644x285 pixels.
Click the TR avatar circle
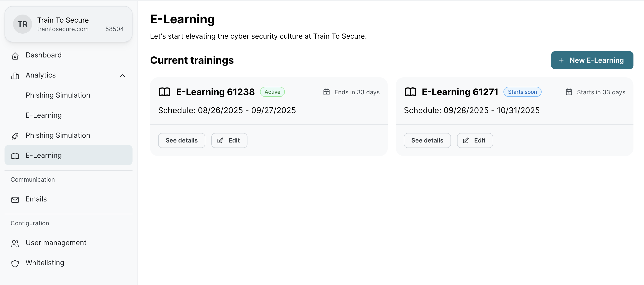point(23,24)
